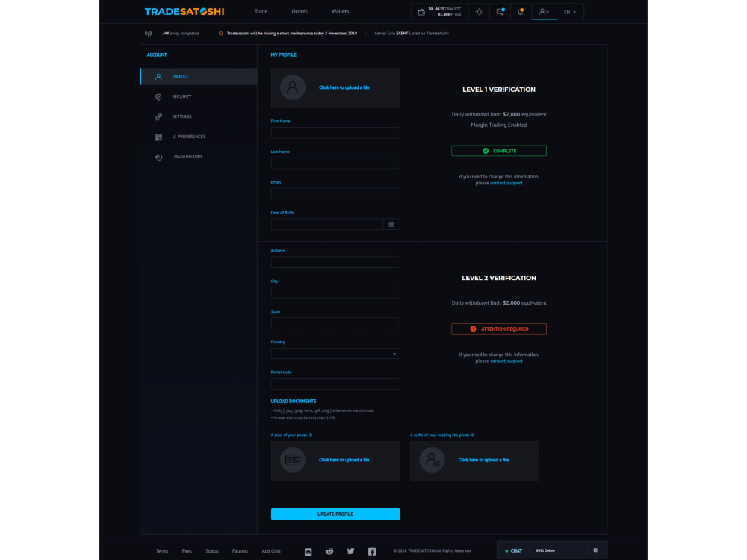Open chat settings gear icon
The image size is (747, 560).
pos(595,550)
